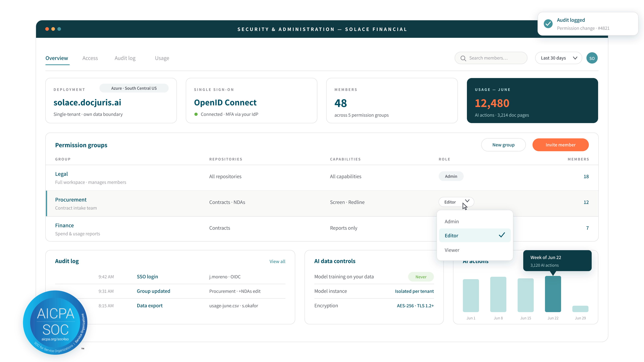Click the search magnifier icon
644x362 pixels.
tap(463, 58)
